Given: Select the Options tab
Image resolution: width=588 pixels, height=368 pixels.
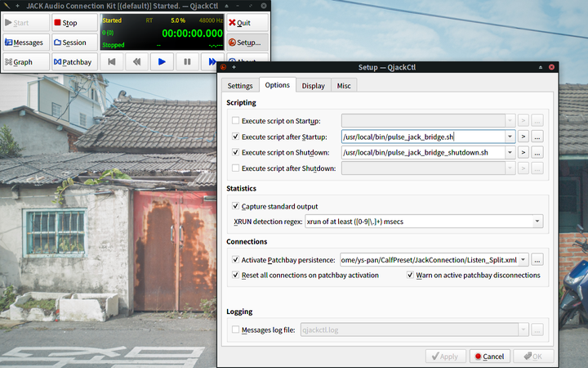Looking at the screenshot, I should coord(277,85).
